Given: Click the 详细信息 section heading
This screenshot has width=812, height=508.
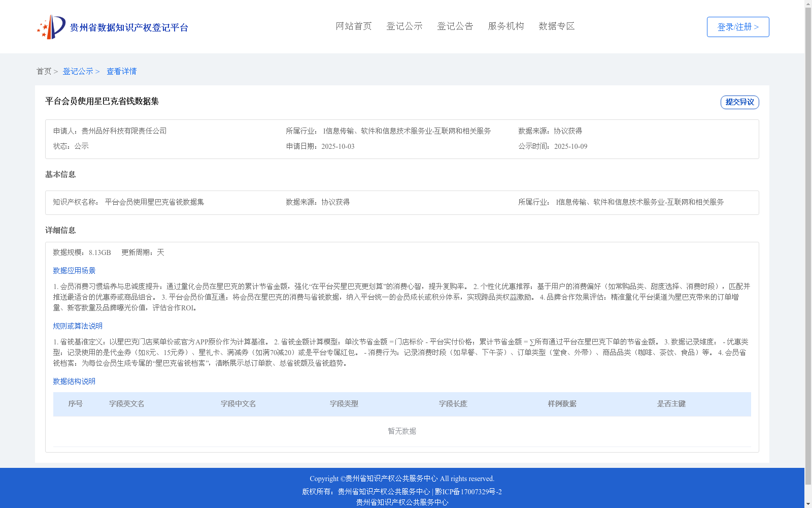Looking at the screenshot, I should [60, 231].
